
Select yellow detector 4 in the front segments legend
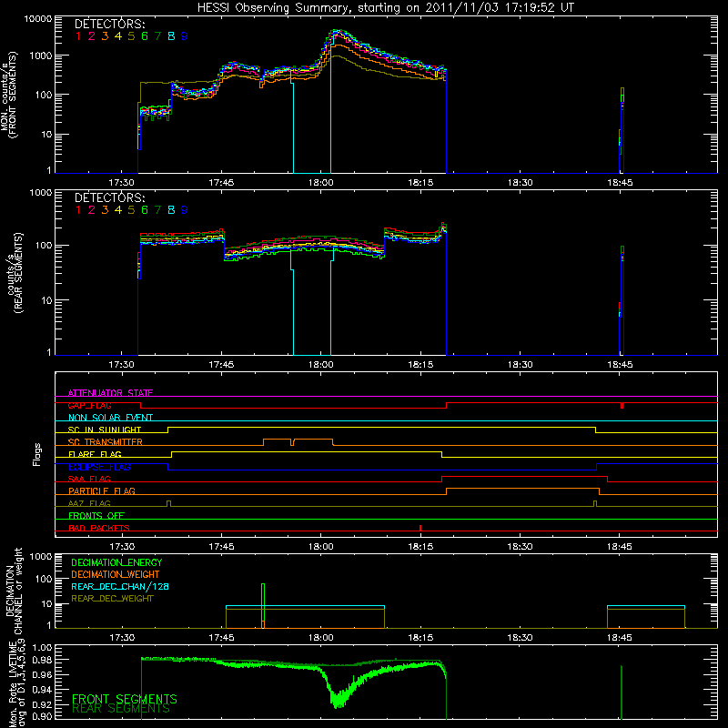(118, 36)
